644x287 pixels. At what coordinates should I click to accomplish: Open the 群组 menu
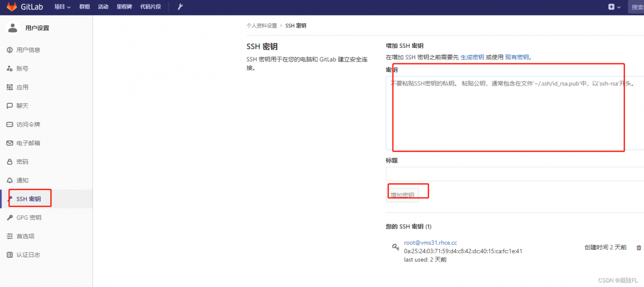pos(85,7)
